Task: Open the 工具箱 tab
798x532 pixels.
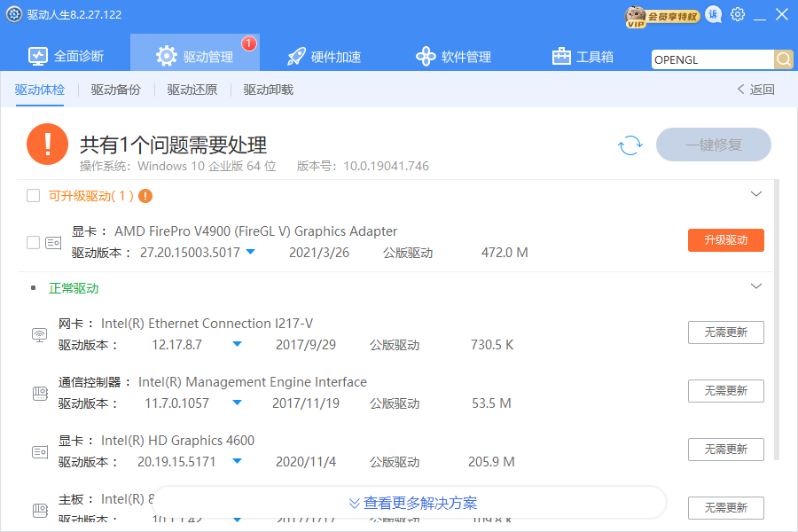Action: (x=583, y=57)
